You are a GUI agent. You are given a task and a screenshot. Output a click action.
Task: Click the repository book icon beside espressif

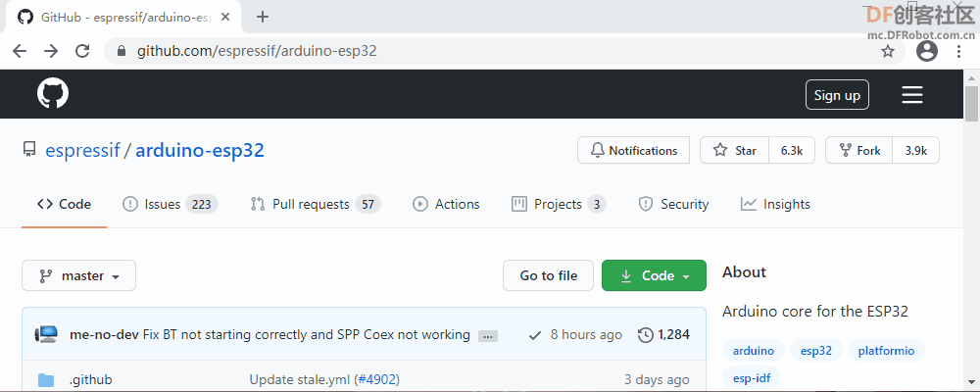click(x=28, y=150)
